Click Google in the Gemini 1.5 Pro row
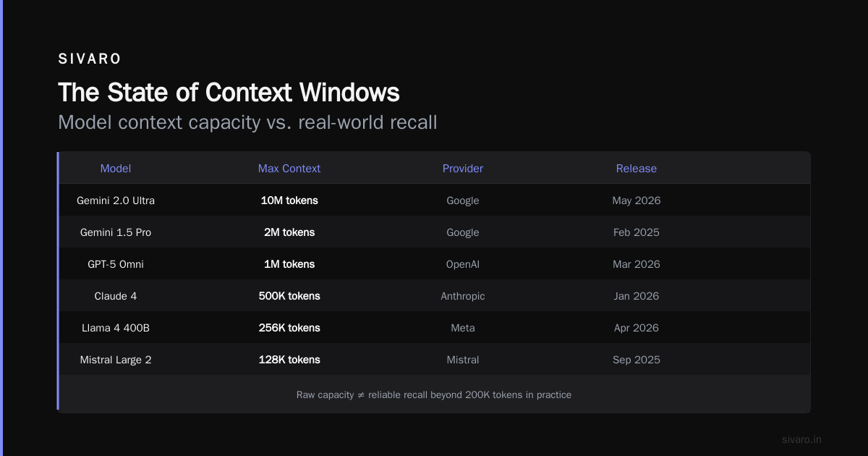 coord(463,232)
